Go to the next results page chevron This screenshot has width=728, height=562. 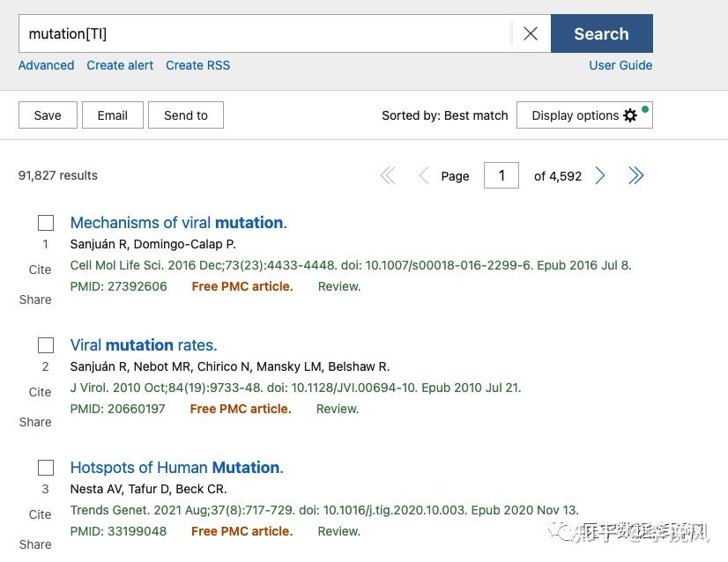pos(600,175)
